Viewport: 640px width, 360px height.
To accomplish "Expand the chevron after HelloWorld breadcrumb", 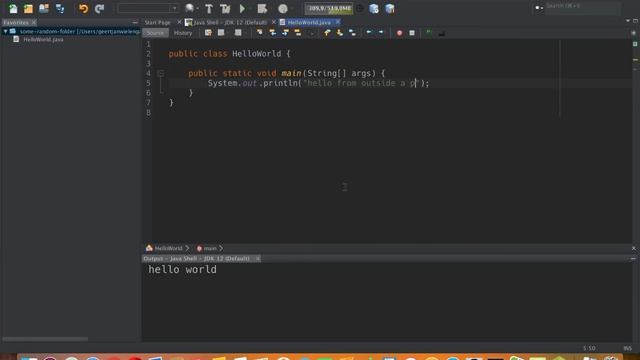I will point(187,248).
